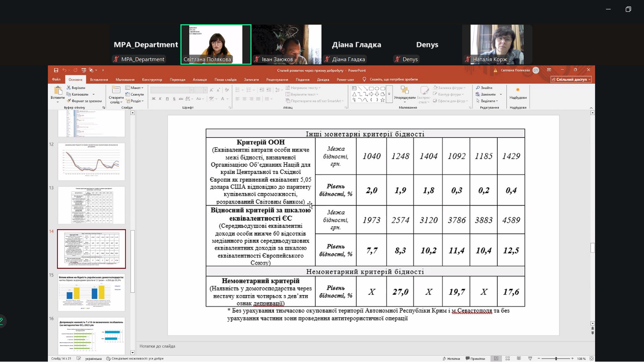Toggle the Примітки comments pane
Viewport: 644px width, 362px height.
point(475,359)
